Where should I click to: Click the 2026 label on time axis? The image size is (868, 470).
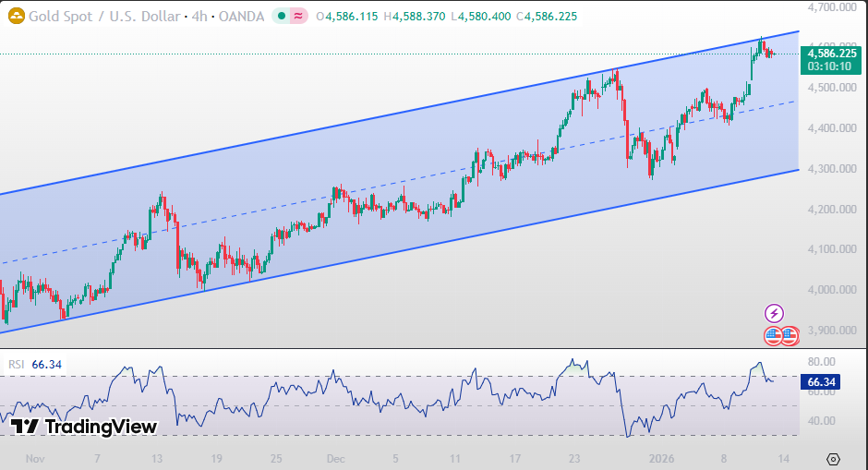pyautogui.click(x=659, y=458)
